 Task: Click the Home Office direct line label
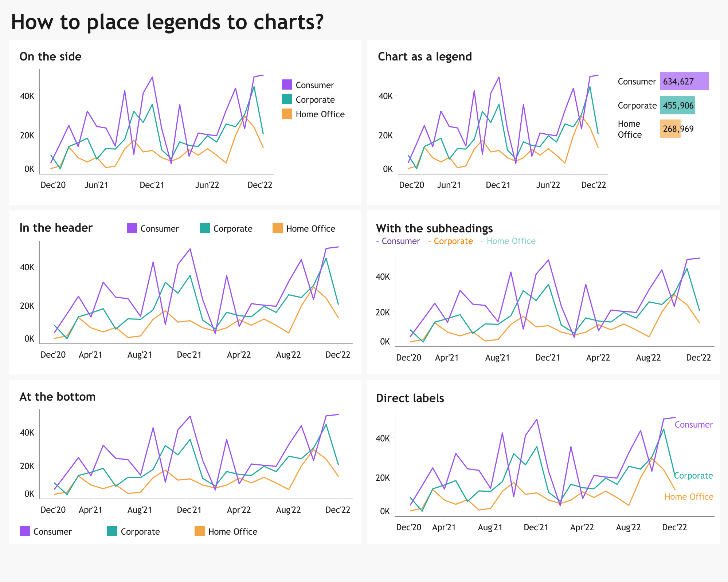tap(689, 497)
